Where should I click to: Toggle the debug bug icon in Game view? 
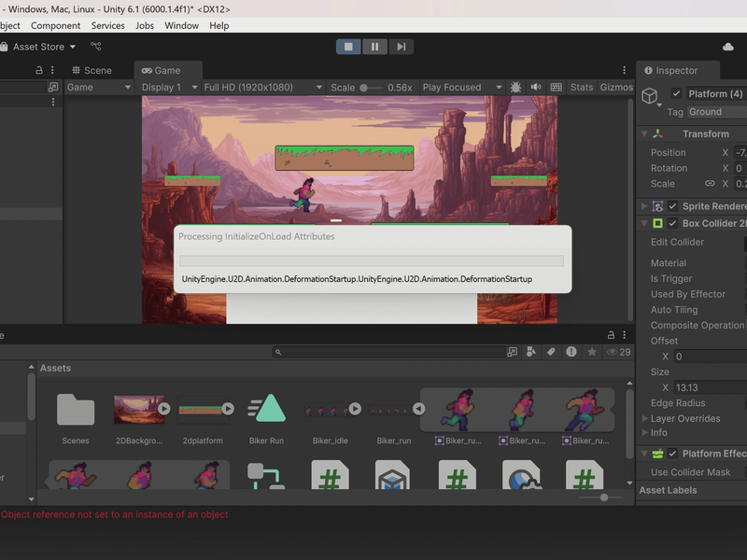(515, 87)
